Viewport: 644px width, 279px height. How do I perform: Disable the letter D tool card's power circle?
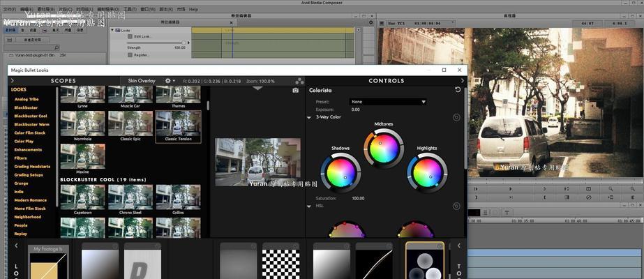pos(158,246)
